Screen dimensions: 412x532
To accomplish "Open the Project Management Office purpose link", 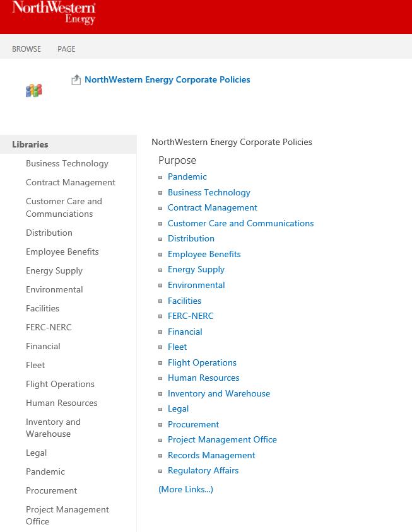I will point(222,439).
